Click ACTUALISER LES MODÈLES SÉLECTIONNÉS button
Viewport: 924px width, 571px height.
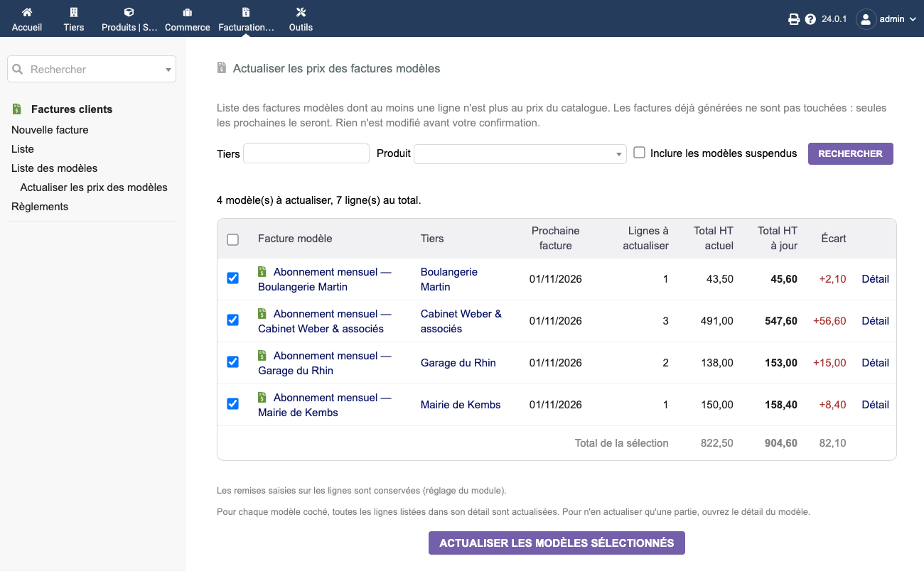click(x=557, y=543)
